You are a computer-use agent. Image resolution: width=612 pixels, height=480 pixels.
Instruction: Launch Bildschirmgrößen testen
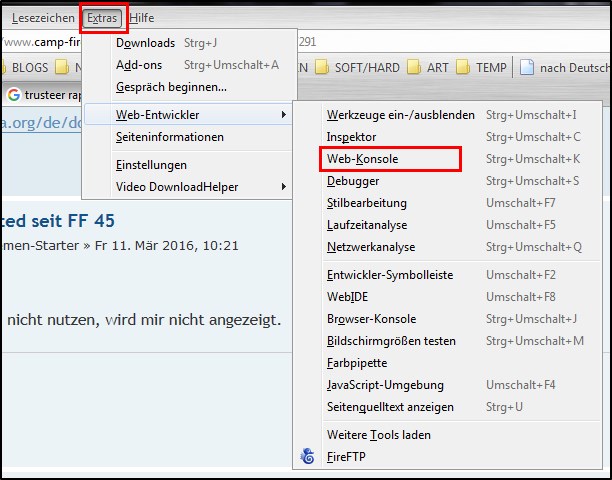coord(391,341)
